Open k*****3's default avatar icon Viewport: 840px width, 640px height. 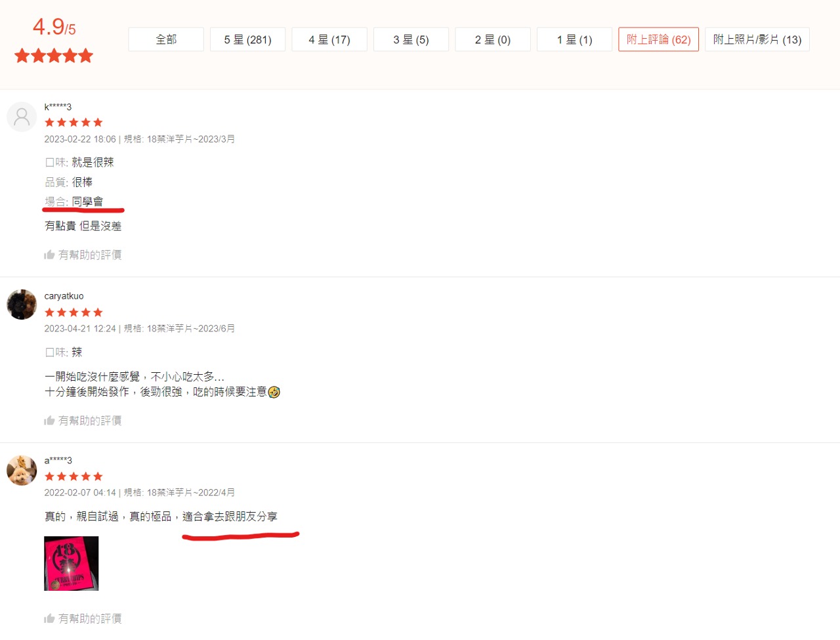point(22,117)
